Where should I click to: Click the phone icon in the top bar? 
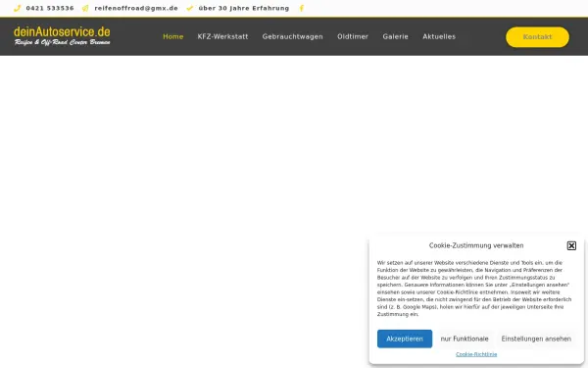(17, 8)
